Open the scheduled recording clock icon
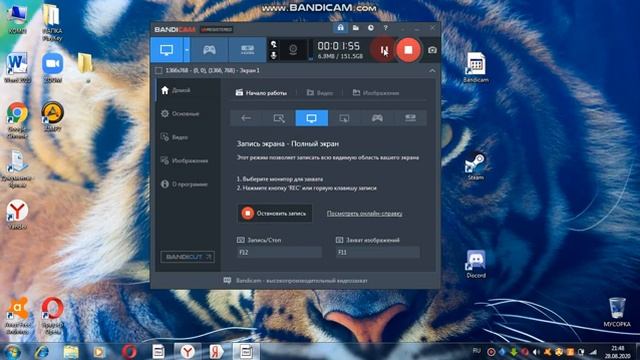The image size is (640, 360). (x=371, y=28)
